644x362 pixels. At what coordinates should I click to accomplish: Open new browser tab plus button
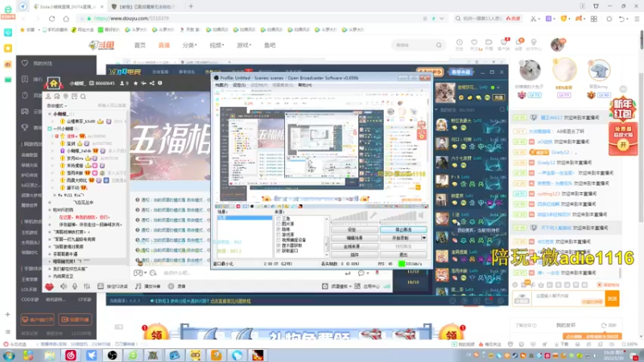[x=191, y=6]
